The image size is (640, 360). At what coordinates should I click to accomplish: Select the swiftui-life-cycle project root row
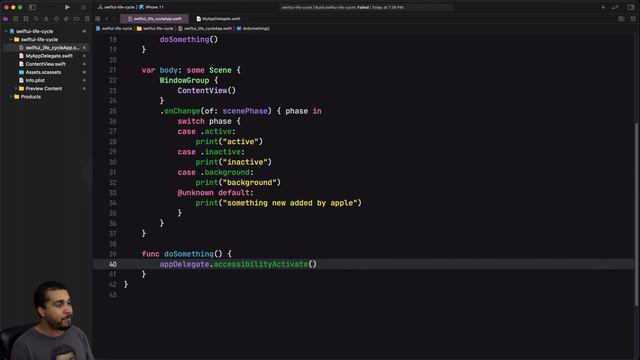[x=46, y=31]
